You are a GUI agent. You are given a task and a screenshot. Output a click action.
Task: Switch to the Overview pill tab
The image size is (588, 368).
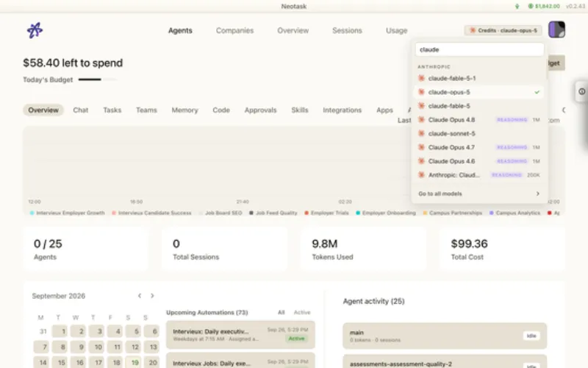click(43, 110)
